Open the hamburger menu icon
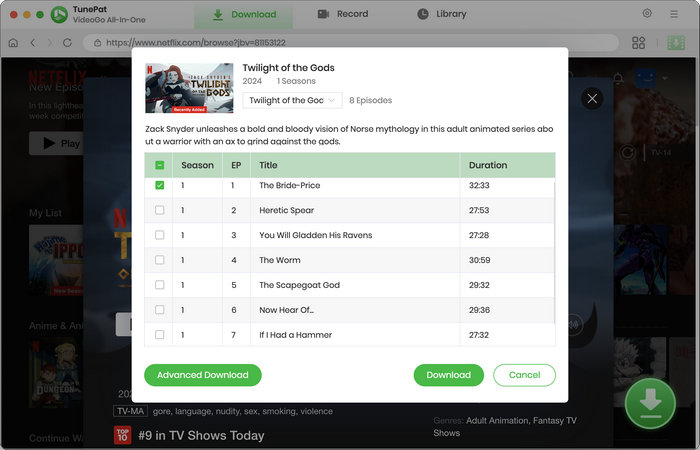 pyautogui.click(x=674, y=14)
